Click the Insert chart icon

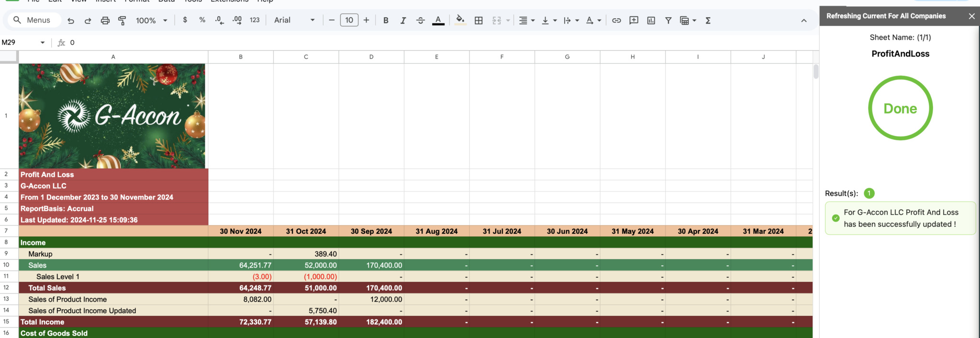click(651, 20)
